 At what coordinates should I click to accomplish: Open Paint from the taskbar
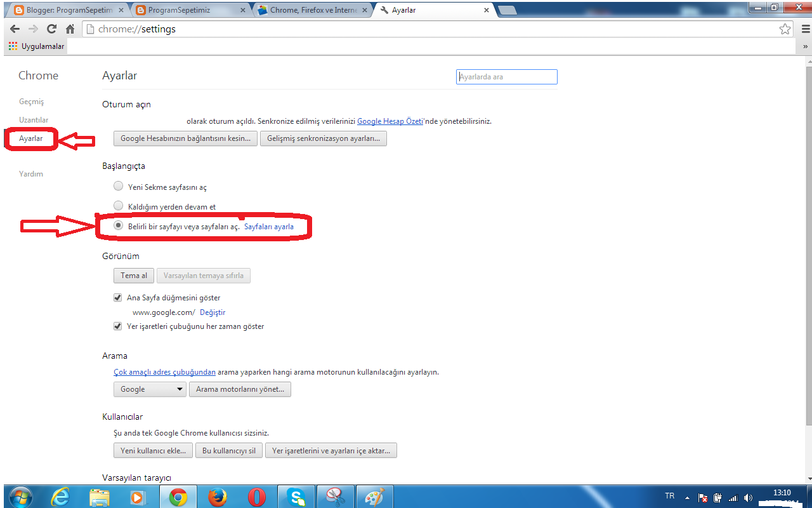click(375, 497)
